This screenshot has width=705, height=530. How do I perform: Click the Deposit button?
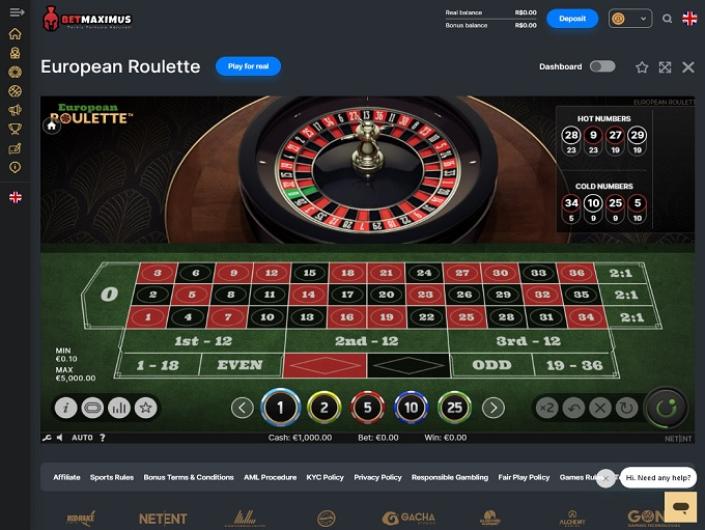572,19
